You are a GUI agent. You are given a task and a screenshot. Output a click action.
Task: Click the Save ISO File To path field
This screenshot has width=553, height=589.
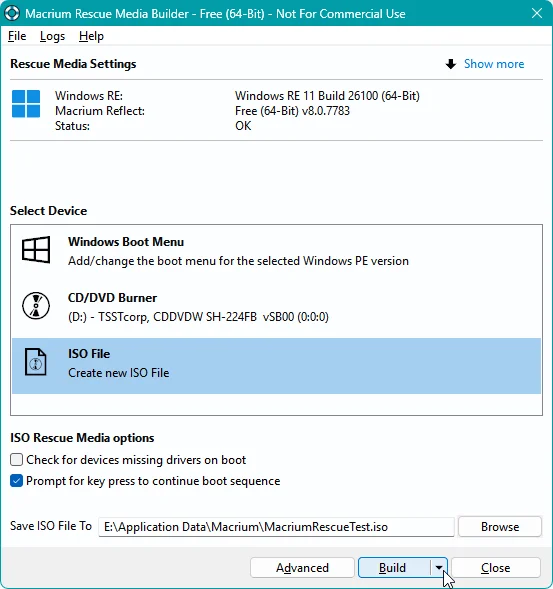pos(276,527)
